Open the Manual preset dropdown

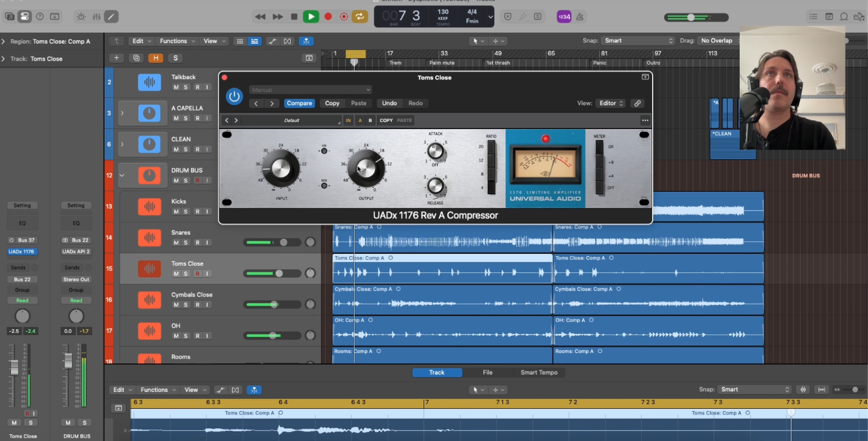click(311, 90)
